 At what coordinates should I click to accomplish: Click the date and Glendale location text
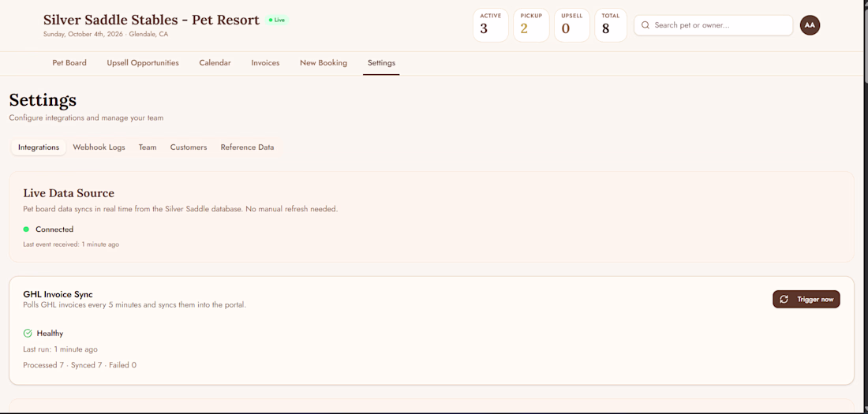[x=106, y=35]
